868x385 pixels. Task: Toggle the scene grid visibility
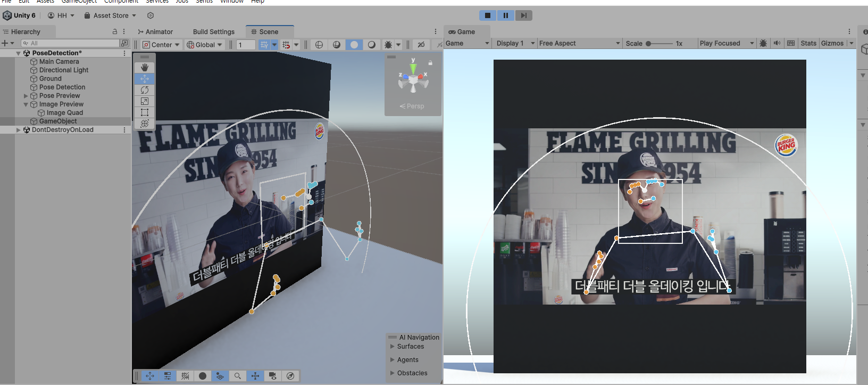click(x=264, y=45)
